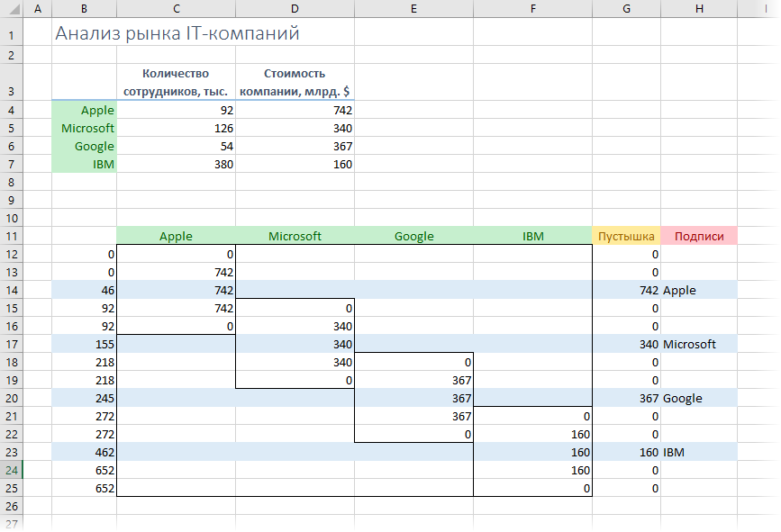This screenshot has width=781, height=532.
Task: Select row 3 header
Action: pyautogui.click(x=12, y=82)
